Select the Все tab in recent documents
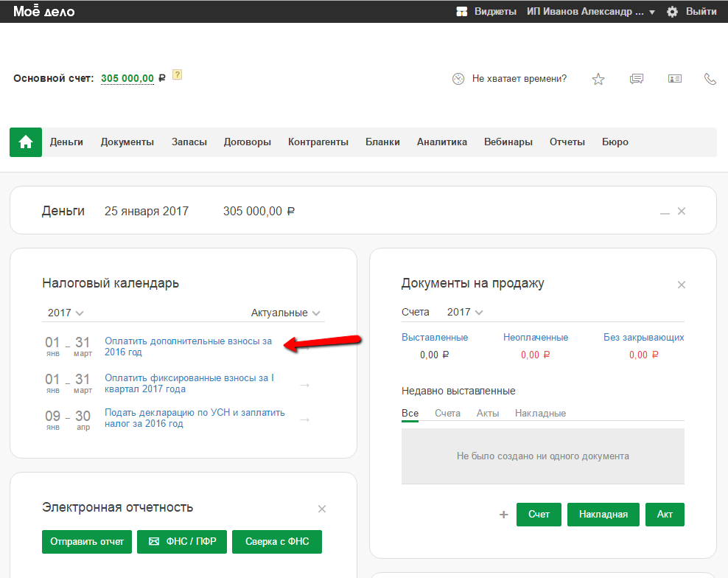This screenshot has width=728, height=578. 410,414
